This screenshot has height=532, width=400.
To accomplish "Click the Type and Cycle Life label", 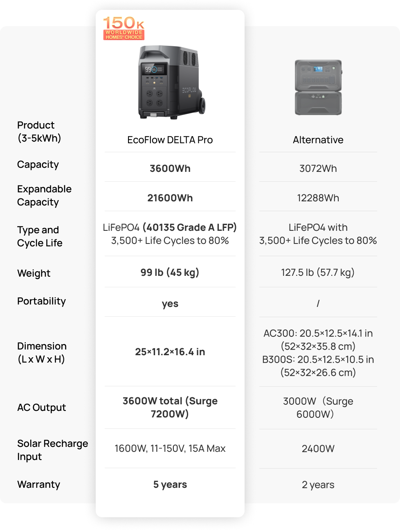I will 40,237.
